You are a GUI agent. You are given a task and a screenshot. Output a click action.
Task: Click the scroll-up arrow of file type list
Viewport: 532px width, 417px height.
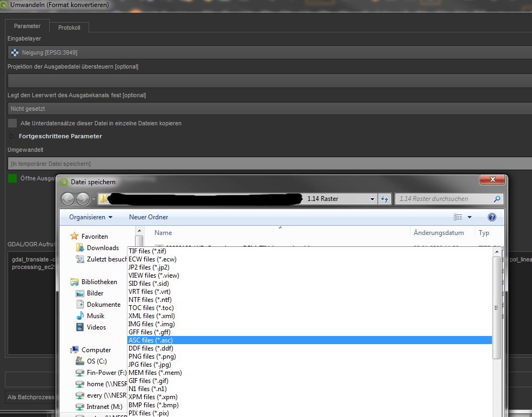point(497,252)
